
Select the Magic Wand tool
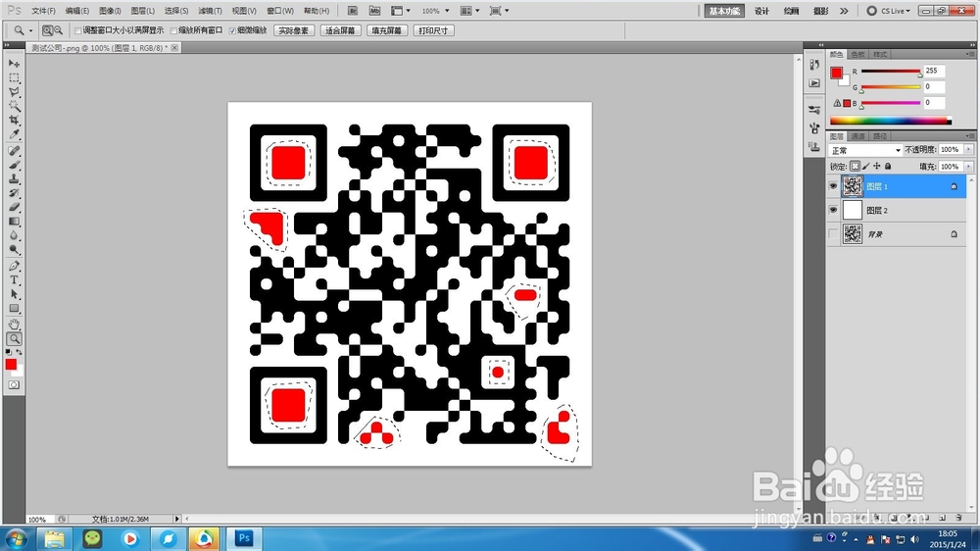pyautogui.click(x=14, y=106)
